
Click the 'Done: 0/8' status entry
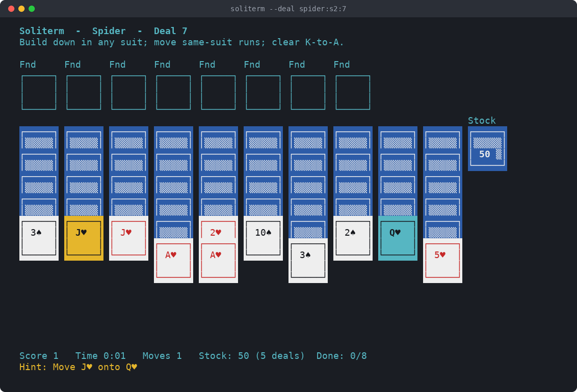[x=342, y=356]
